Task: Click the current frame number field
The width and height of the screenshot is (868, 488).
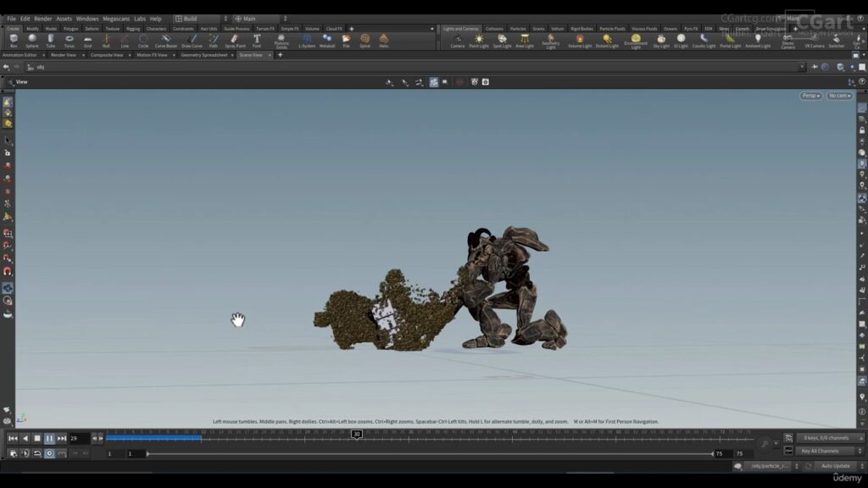Action: 79,438
